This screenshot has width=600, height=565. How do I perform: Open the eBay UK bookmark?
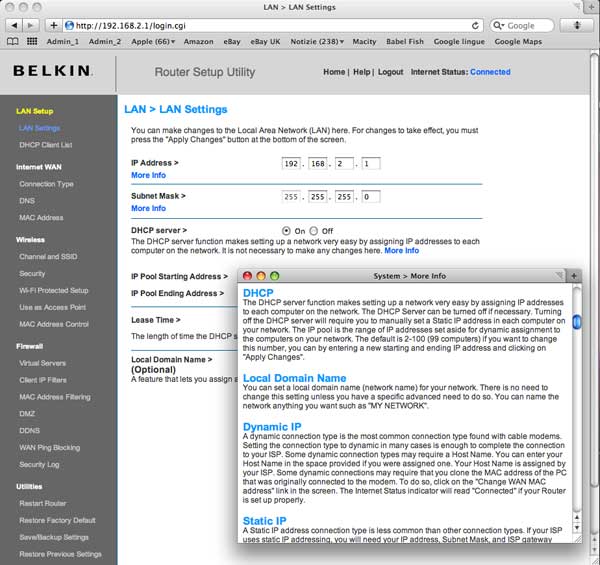265,41
